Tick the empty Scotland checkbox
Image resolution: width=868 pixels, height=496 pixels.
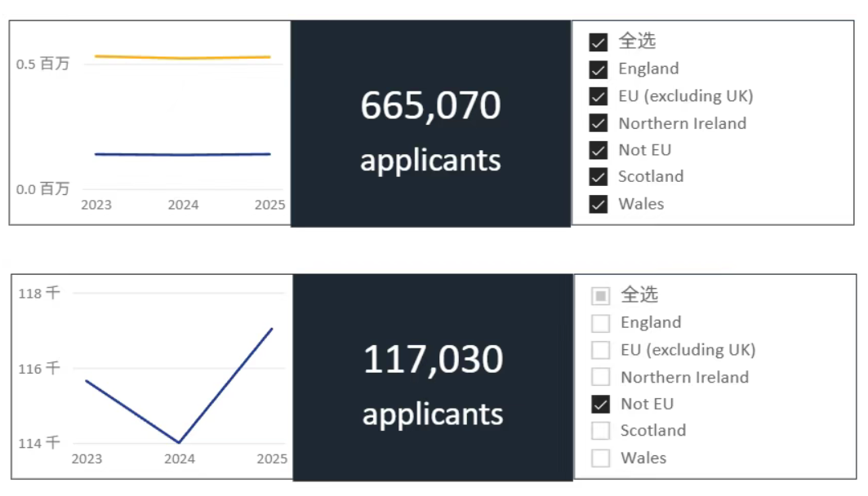[x=601, y=431]
